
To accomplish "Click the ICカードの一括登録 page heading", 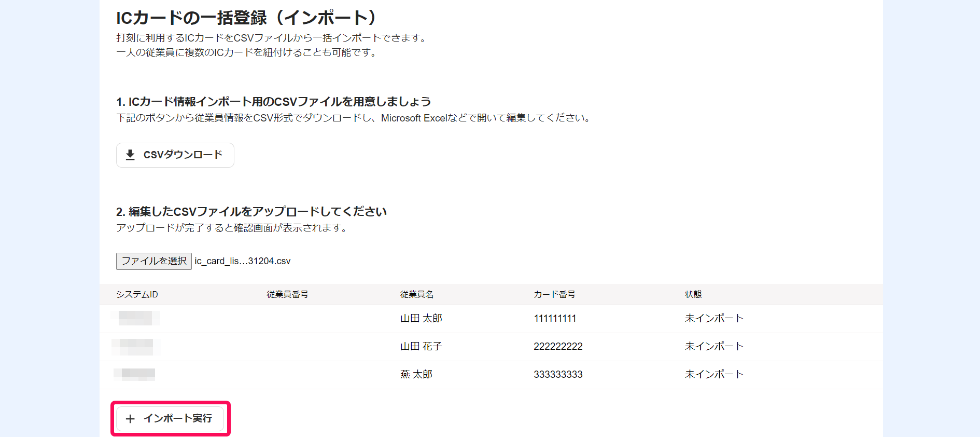I will pyautogui.click(x=246, y=18).
